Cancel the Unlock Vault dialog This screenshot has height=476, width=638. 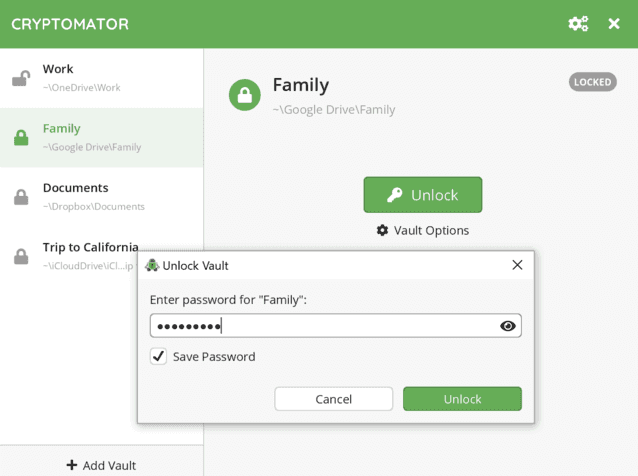tap(333, 399)
